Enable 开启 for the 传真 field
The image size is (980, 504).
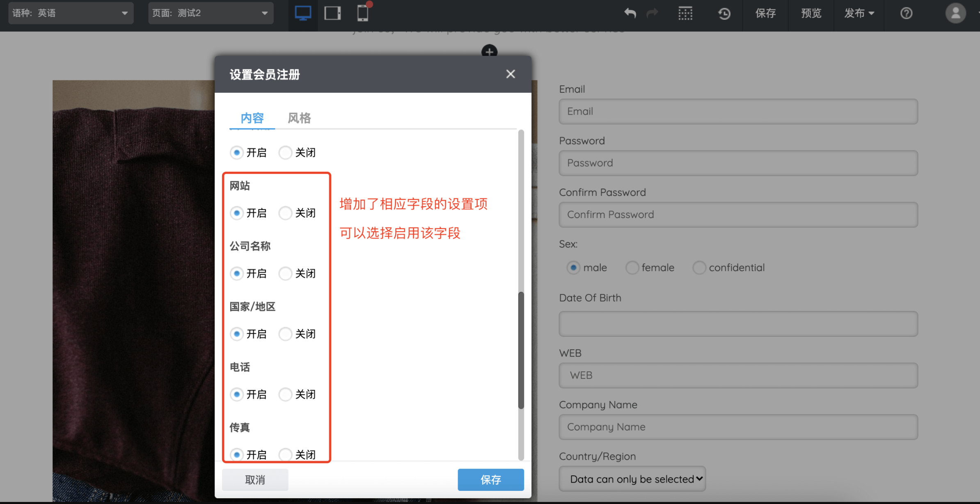[237, 454]
